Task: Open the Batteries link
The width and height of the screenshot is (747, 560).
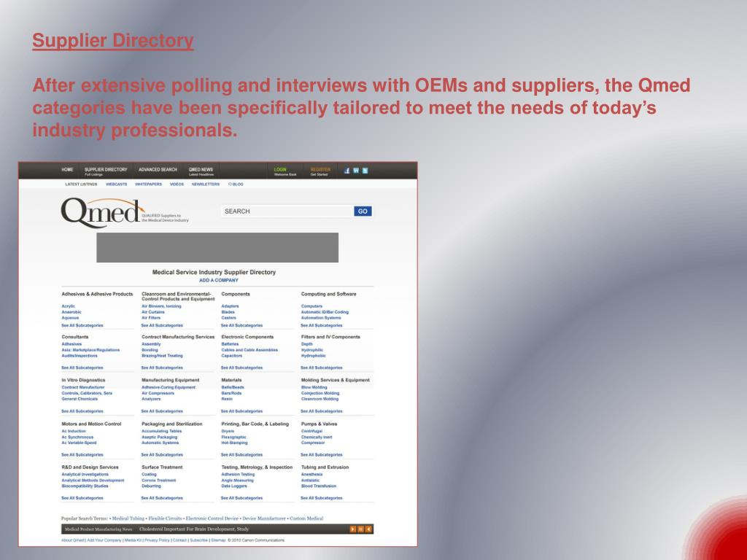Action: pyautogui.click(x=230, y=344)
